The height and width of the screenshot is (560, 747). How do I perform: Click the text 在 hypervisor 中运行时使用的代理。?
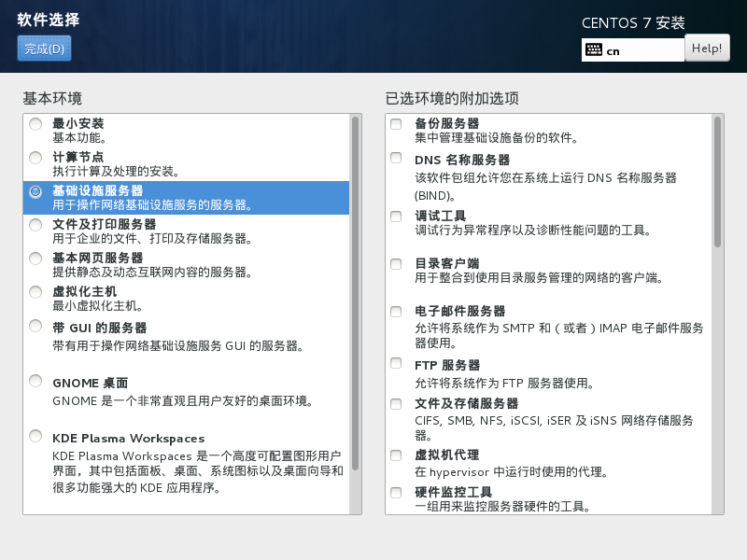[511, 472]
